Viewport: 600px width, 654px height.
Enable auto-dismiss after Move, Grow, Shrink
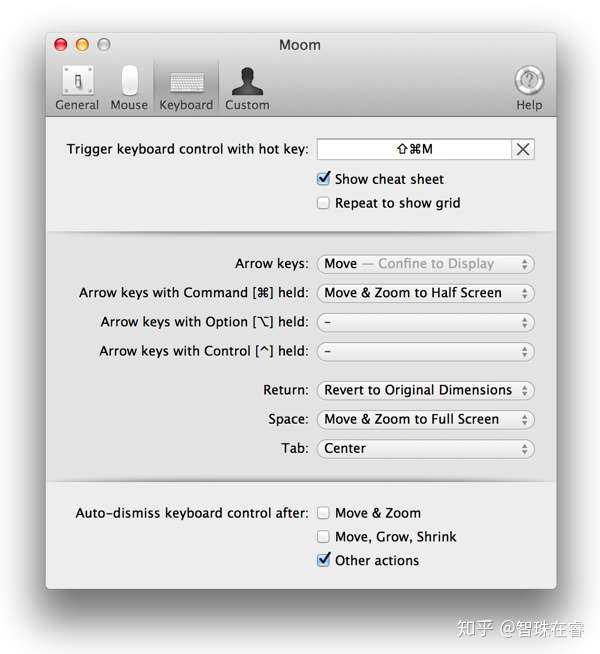tap(323, 536)
